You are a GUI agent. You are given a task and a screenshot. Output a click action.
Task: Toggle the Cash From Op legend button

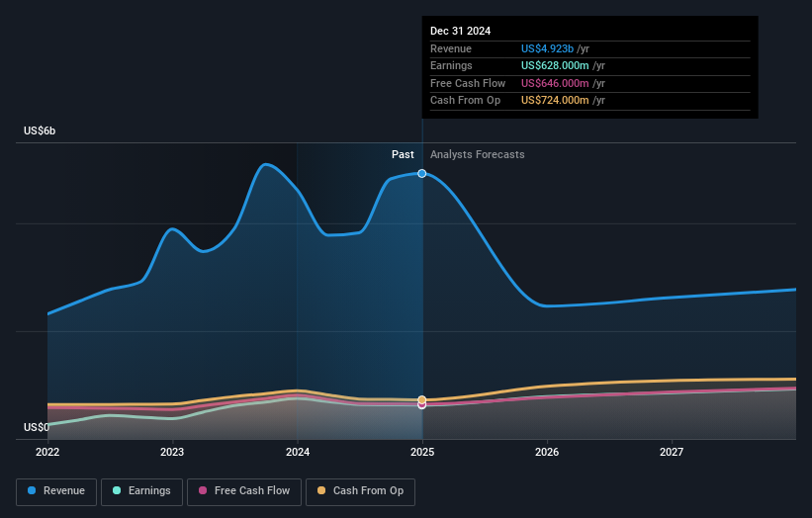click(360, 491)
